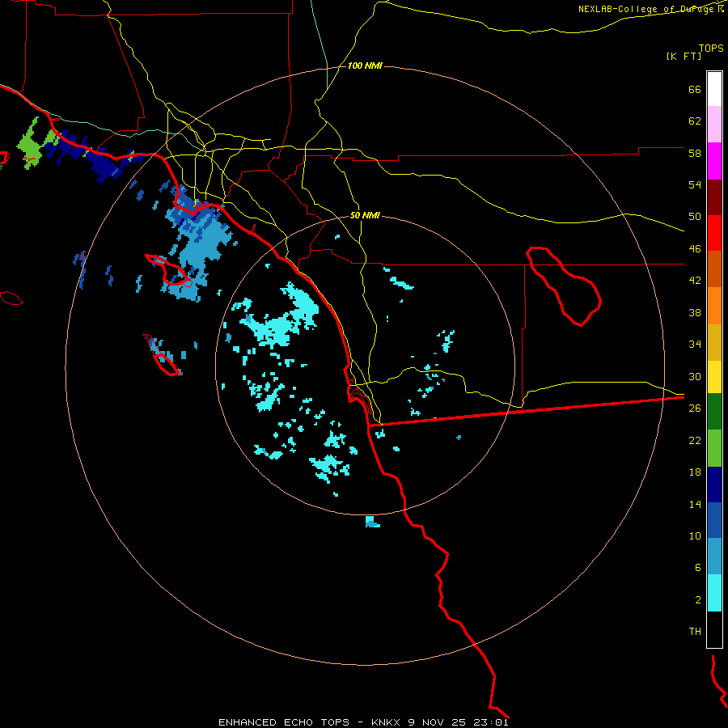Select the navy blue legend swatch

pyautogui.click(x=714, y=485)
